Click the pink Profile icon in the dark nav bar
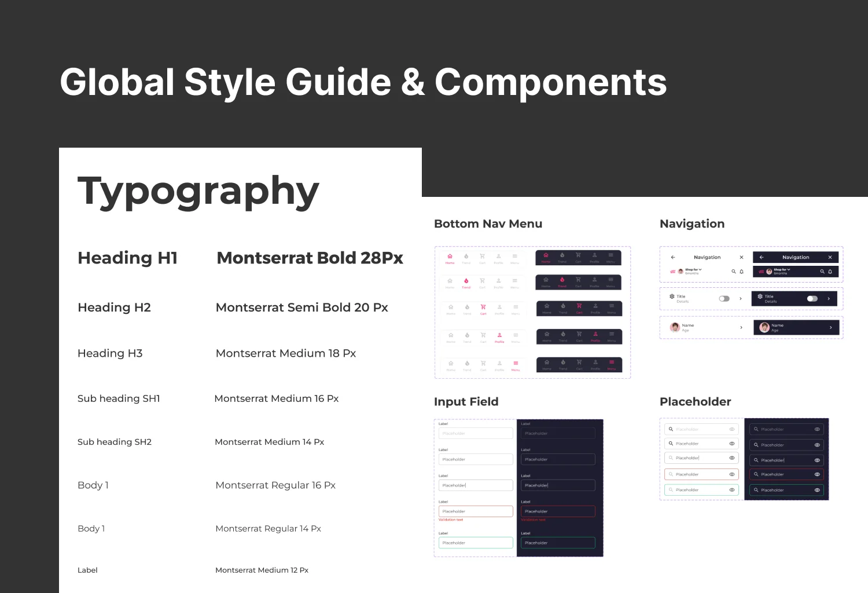Screen dimensions: 868x593 [x=595, y=335]
